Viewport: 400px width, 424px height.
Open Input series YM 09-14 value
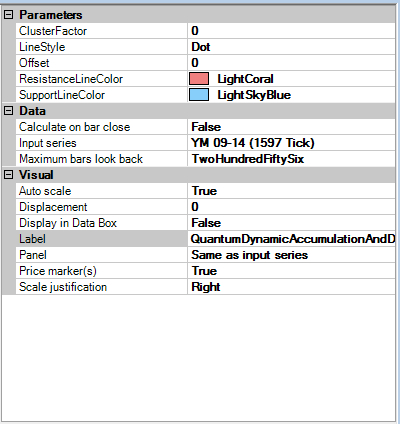click(x=292, y=143)
